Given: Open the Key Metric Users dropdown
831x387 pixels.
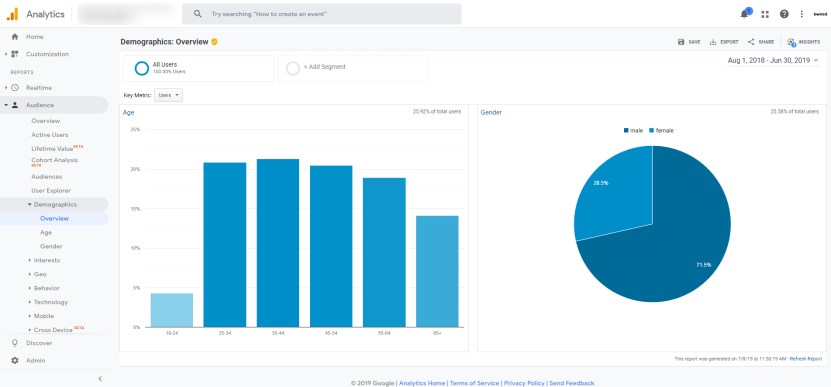Looking at the screenshot, I should (x=169, y=95).
